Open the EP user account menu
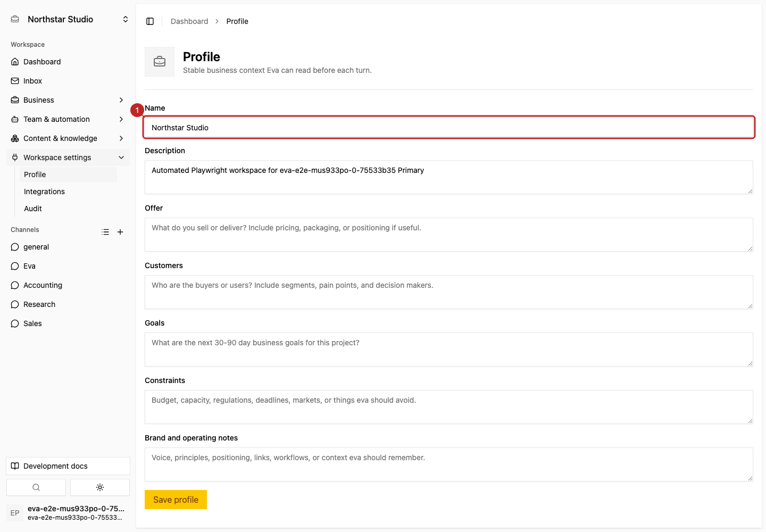Screen dimensions: 766x532 click(x=68, y=513)
